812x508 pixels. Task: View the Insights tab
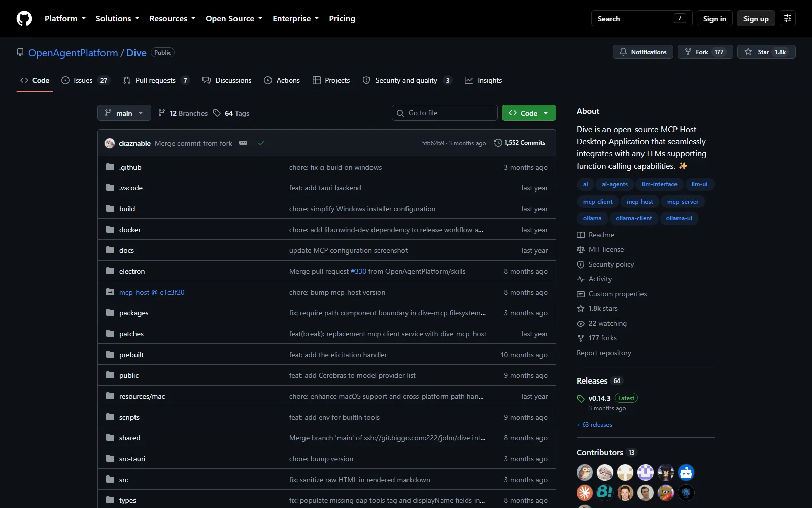pos(484,80)
